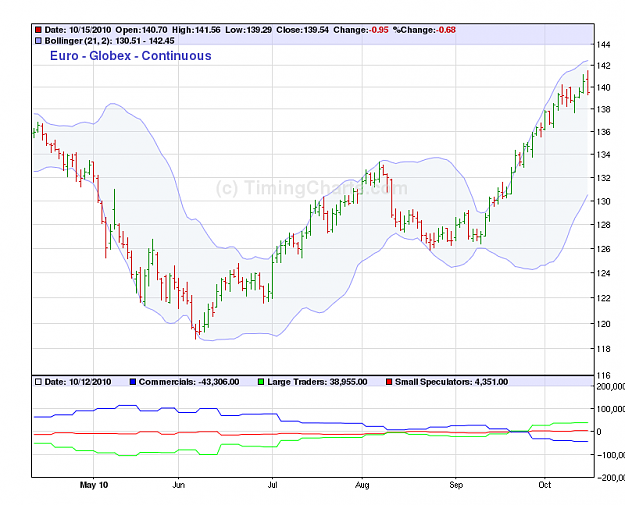The width and height of the screenshot is (625, 505).
Task: Click the 'Low:139.29' value
Action: pos(248,30)
